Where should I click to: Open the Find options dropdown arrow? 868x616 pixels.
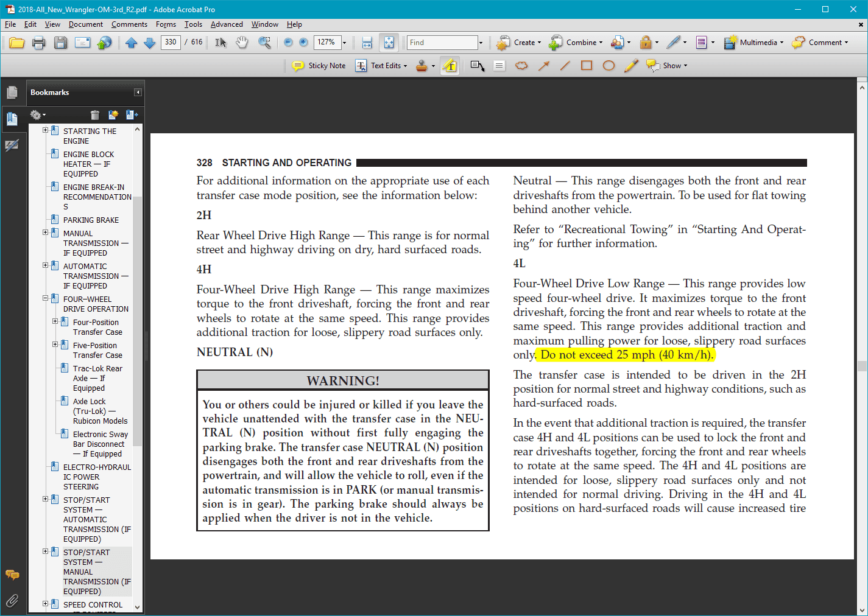tap(481, 43)
